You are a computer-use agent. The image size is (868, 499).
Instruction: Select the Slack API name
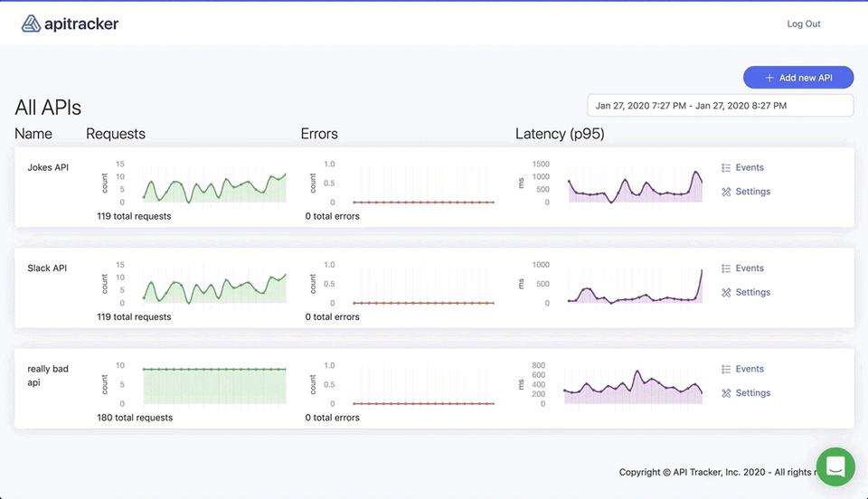coord(47,268)
